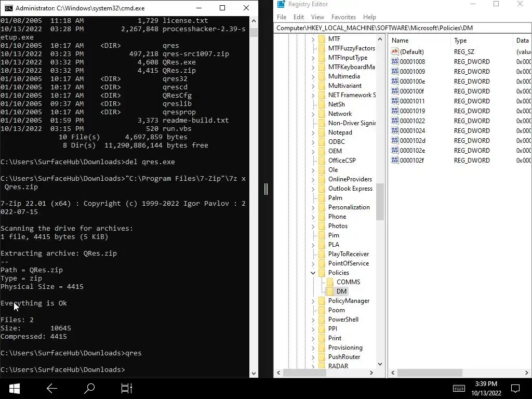Click the COMMS folder icon
Viewport: 532px width, 399px height.
click(330, 282)
